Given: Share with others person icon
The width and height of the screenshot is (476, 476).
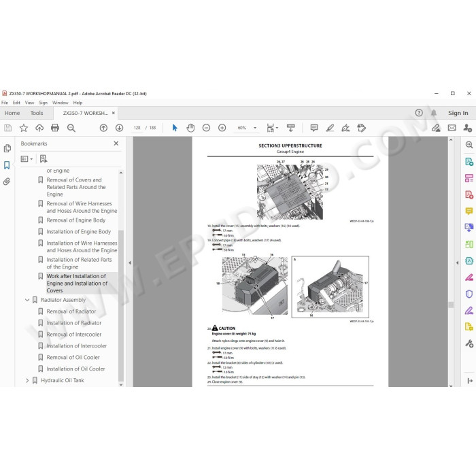Looking at the screenshot, I should pyautogui.click(x=468, y=128).
